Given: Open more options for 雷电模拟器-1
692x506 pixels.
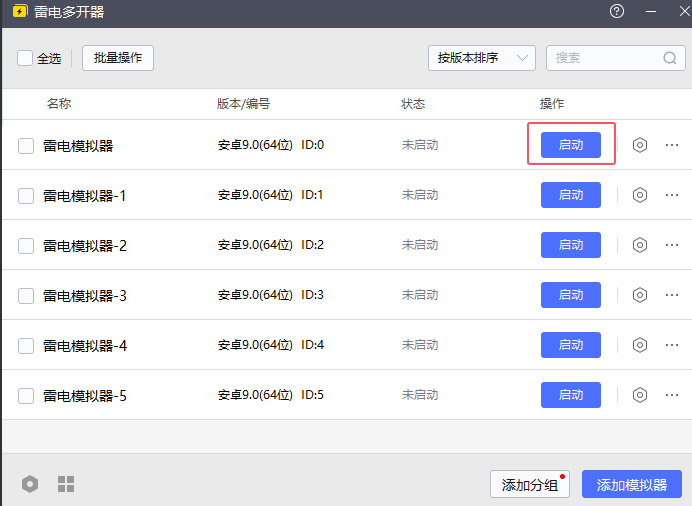Looking at the screenshot, I should (x=672, y=195).
